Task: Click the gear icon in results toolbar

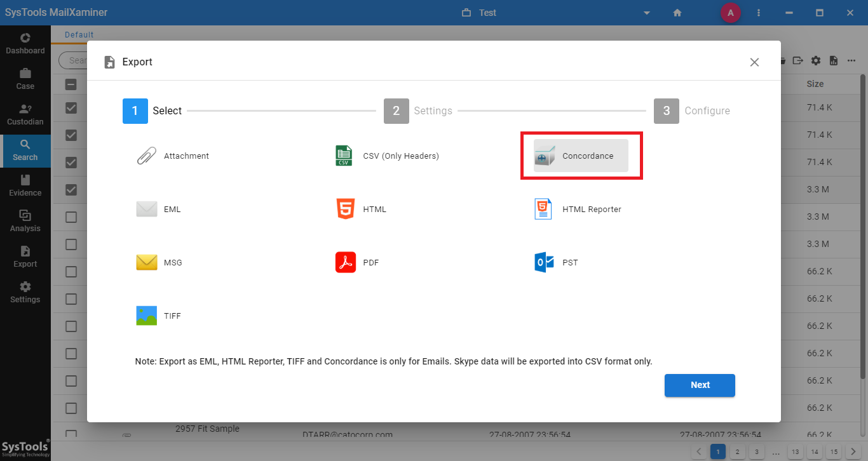Action: tap(816, 60)
